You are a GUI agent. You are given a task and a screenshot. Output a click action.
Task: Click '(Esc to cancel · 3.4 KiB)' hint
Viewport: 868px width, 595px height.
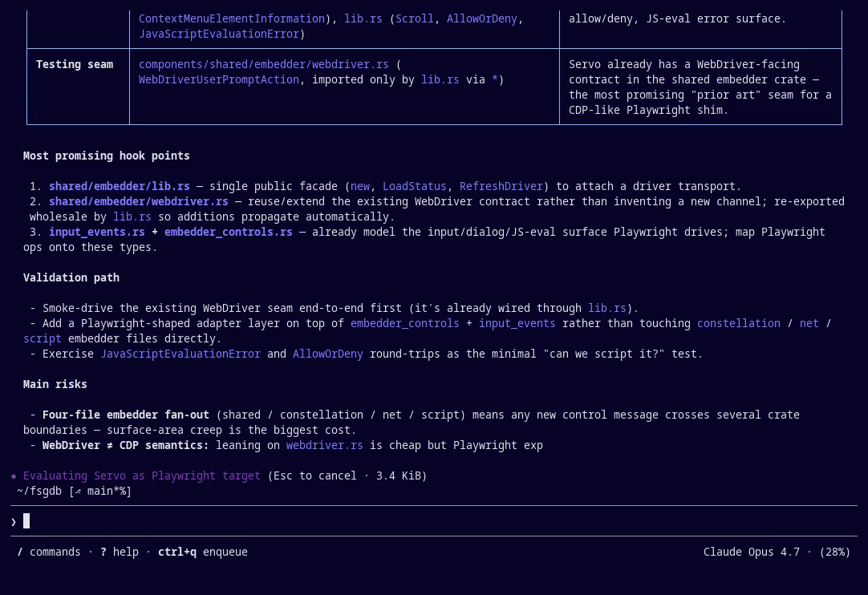click(347, 476)
